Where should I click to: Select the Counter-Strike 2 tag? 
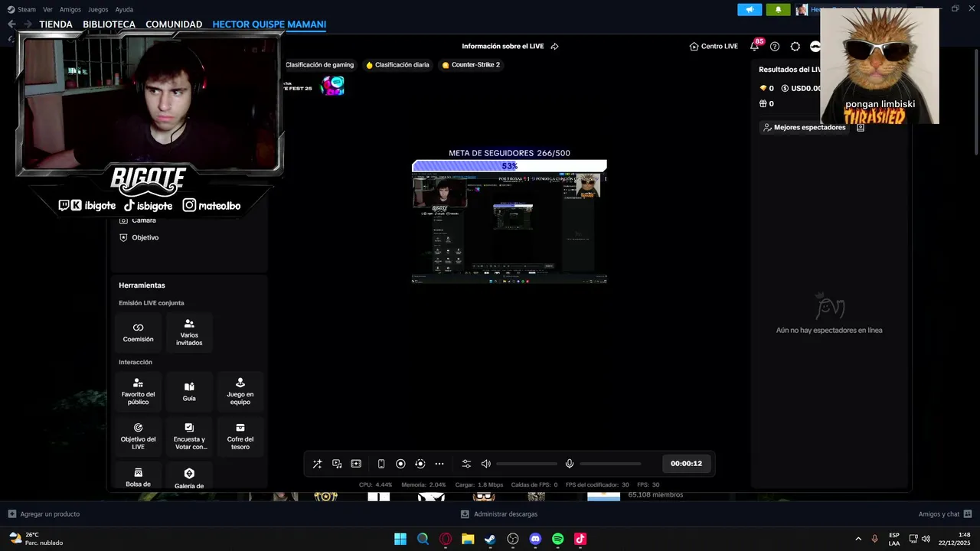(471, 65)
